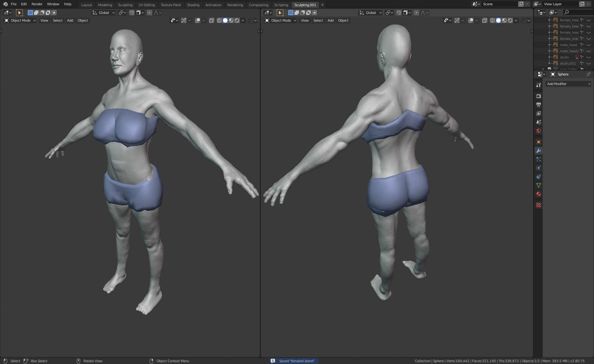This screenshot has height=364, width=594.
Task: Pin the Sphere properties context
Action: point(588,74)
